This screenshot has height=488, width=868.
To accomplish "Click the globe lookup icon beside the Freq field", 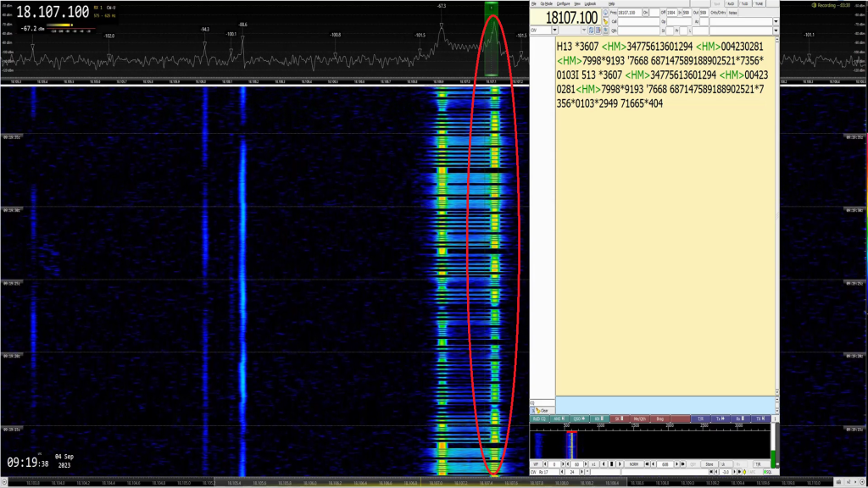I will click(605, 13).
